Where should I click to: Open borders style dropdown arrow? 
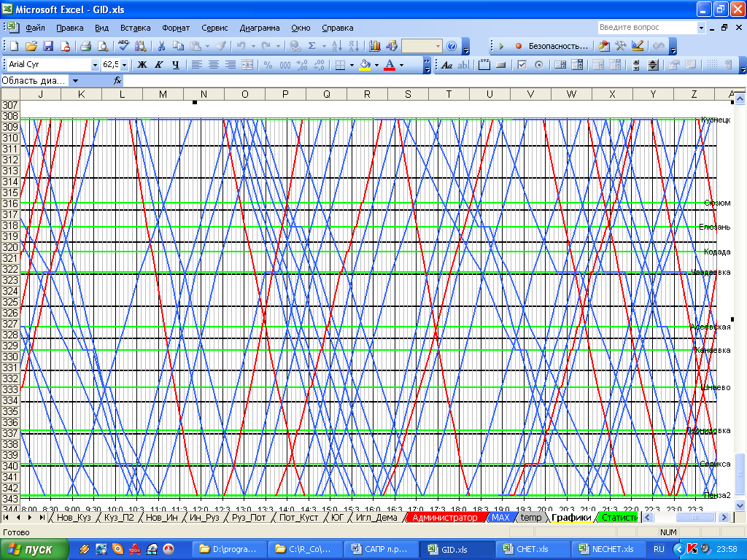click(352, 65)
